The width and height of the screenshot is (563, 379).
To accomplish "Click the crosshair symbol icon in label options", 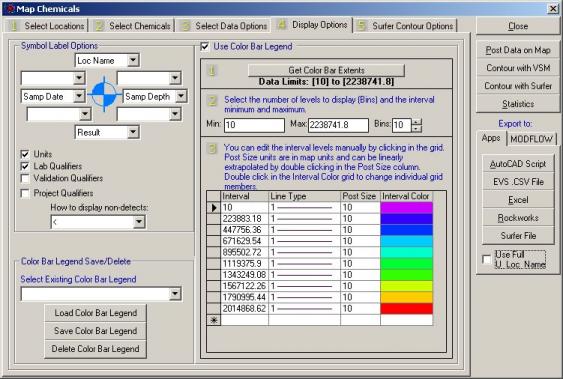I will click(x=104, y=94).
